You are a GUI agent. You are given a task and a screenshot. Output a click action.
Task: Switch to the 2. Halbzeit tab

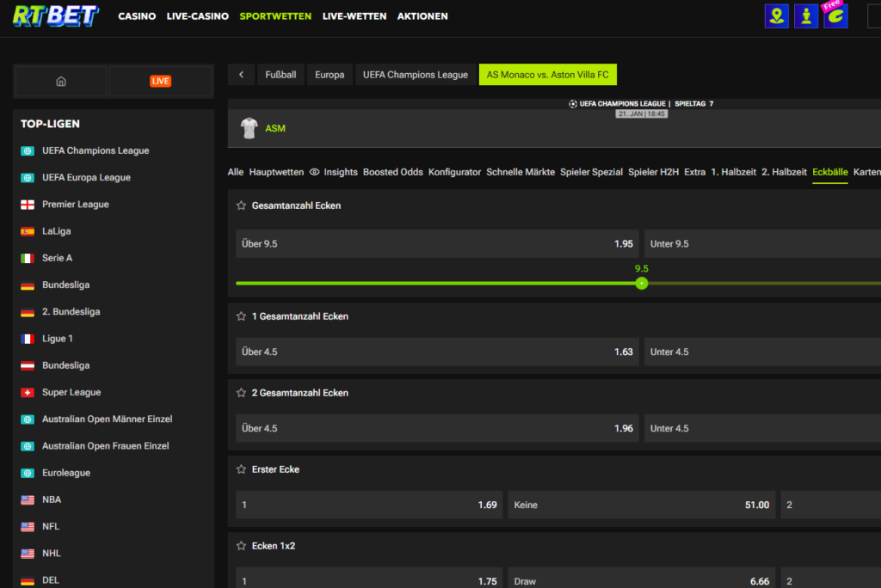[x=784, y=172]
